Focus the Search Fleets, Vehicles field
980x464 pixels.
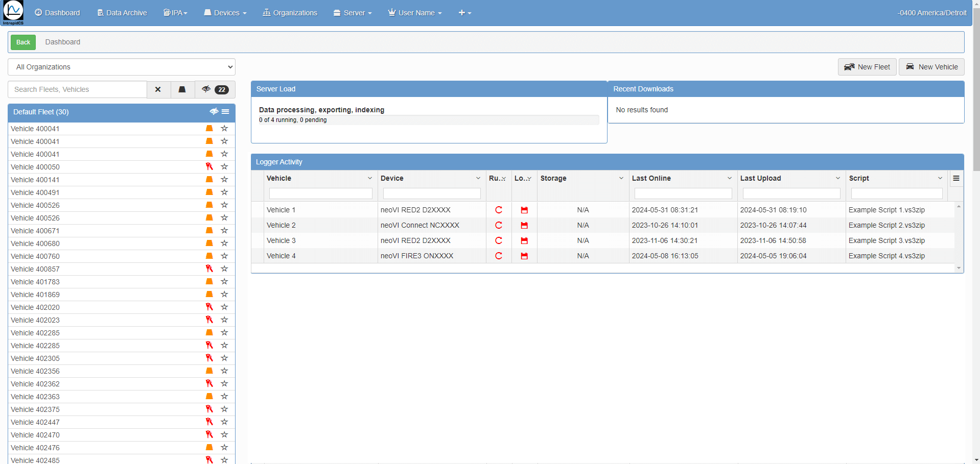(77, 89)
